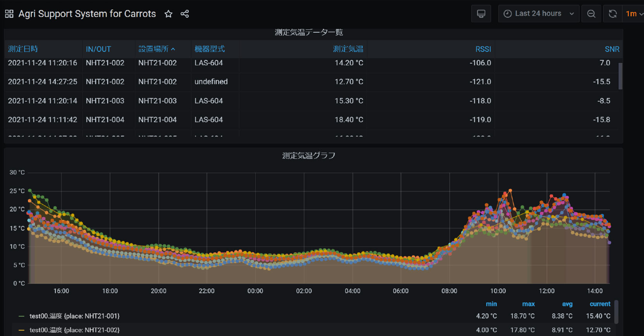Sort table by RSSI column

(x=483, y=49)
